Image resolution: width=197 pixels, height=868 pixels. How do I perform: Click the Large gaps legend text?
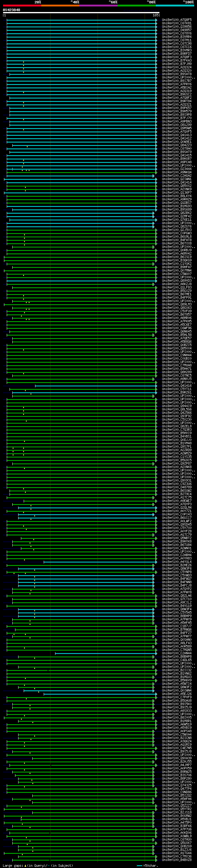coord(38,865)
